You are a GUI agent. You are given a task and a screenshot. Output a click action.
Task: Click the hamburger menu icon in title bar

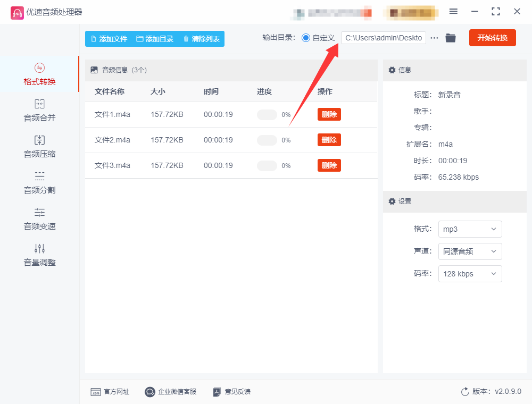click(453, 12)
